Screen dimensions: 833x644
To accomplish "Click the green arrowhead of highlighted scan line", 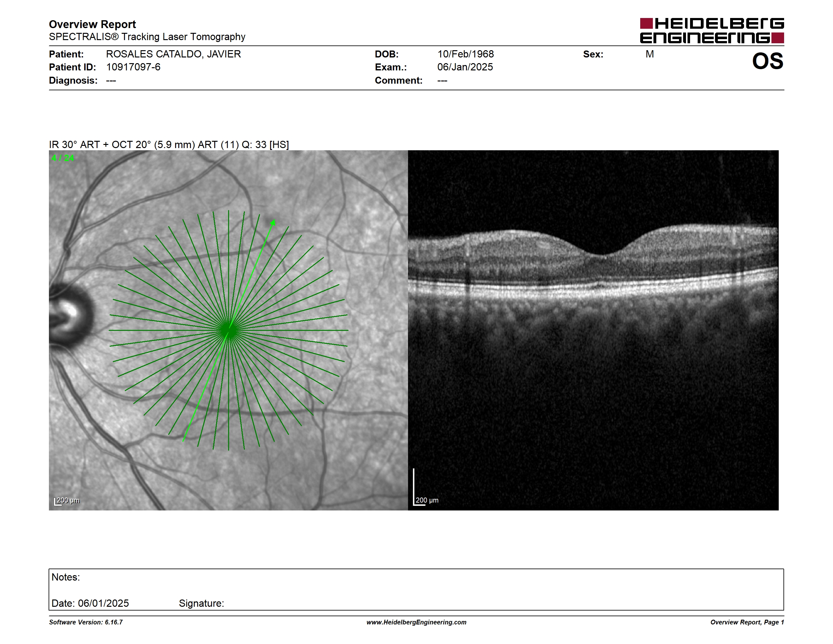I will tap(273, 223).
